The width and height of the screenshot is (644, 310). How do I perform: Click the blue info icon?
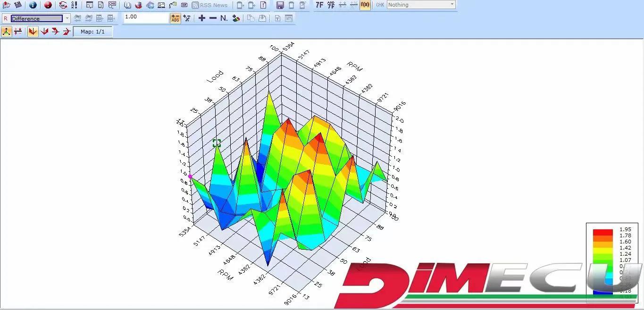point(33,5)
